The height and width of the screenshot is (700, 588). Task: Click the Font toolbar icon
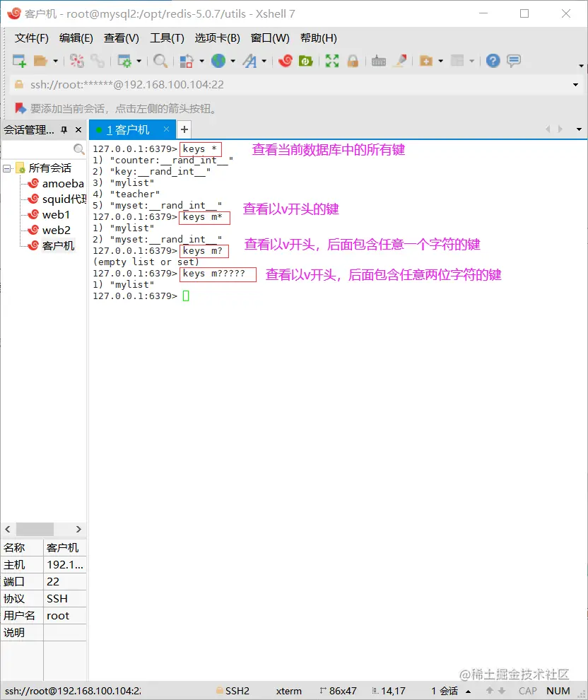[x=250, y=61]
